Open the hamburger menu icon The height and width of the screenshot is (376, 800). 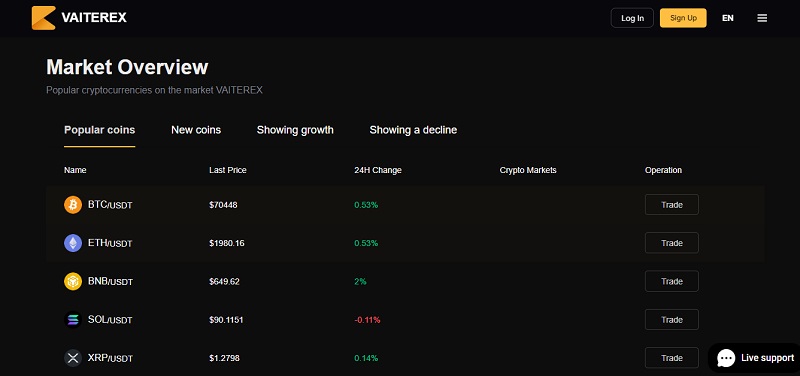point(762,18)
